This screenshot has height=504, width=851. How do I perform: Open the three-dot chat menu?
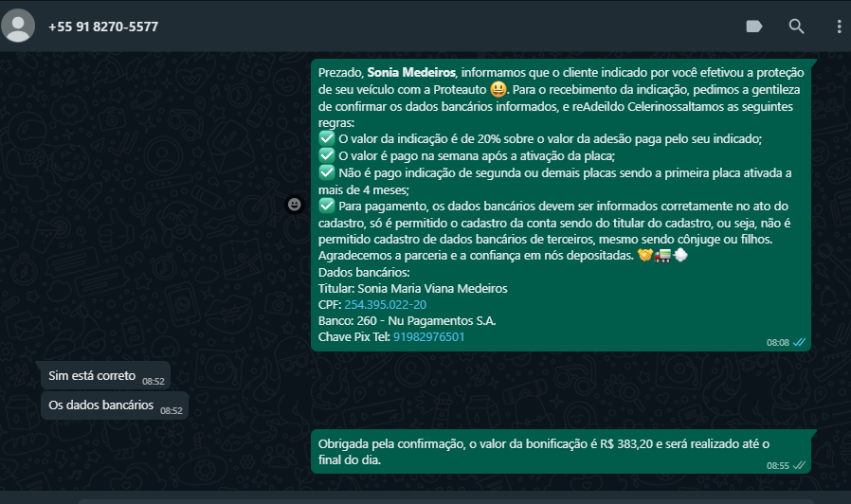pyautogui.click(x=839, y=26)
